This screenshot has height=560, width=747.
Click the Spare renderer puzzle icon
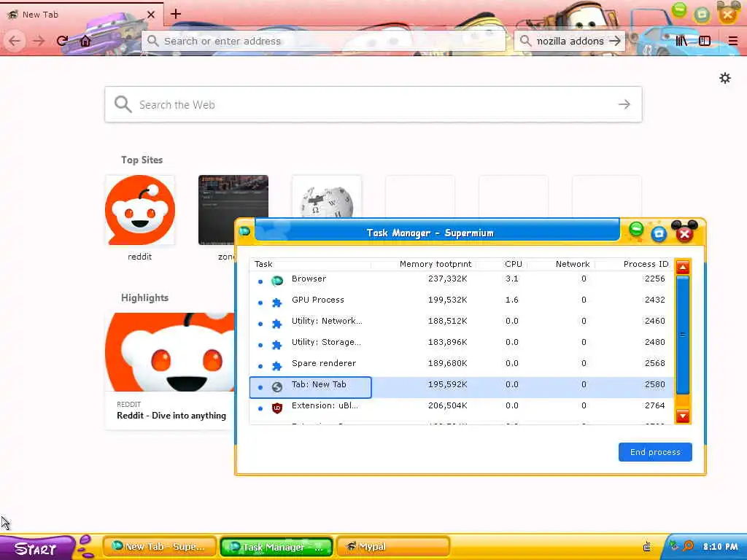point(276,366)
